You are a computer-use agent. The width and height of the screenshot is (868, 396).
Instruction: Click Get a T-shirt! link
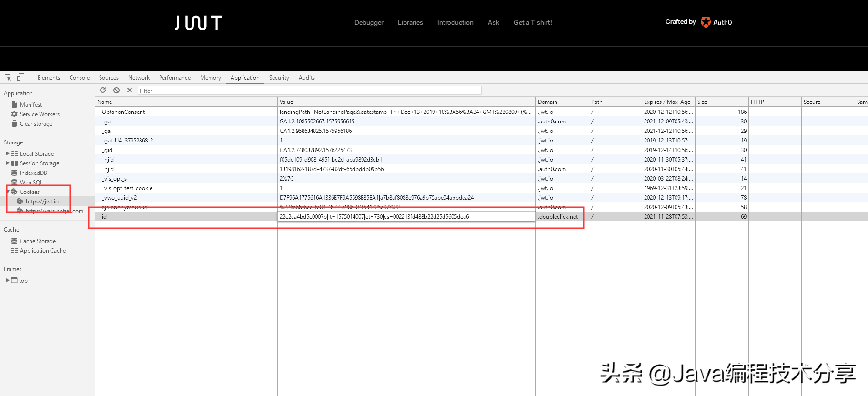tap(533, 22)
